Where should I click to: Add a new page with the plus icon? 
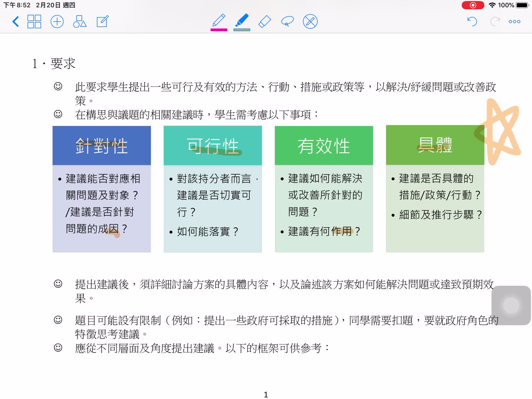pyautogui.click(x=57, y=21)
